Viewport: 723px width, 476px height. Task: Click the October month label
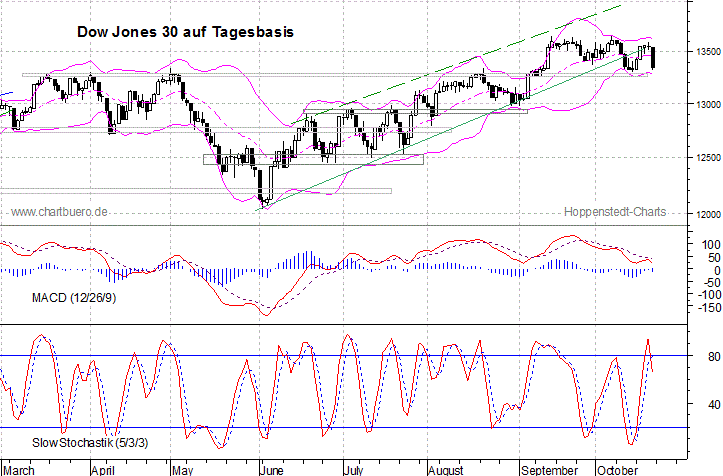617,470
